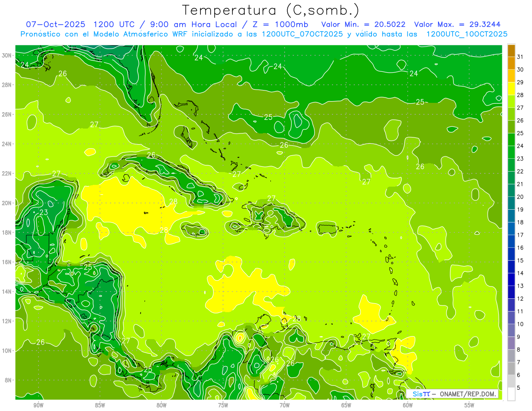Screen dimensions: 532x411
Task: Click the Temperatura (C,somb.) title
Action: click(x=271, y=10)
